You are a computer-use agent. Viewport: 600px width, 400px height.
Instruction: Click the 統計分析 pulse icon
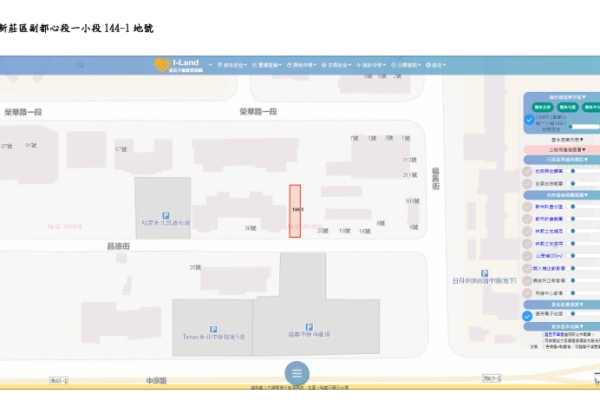tap(359, 65)
